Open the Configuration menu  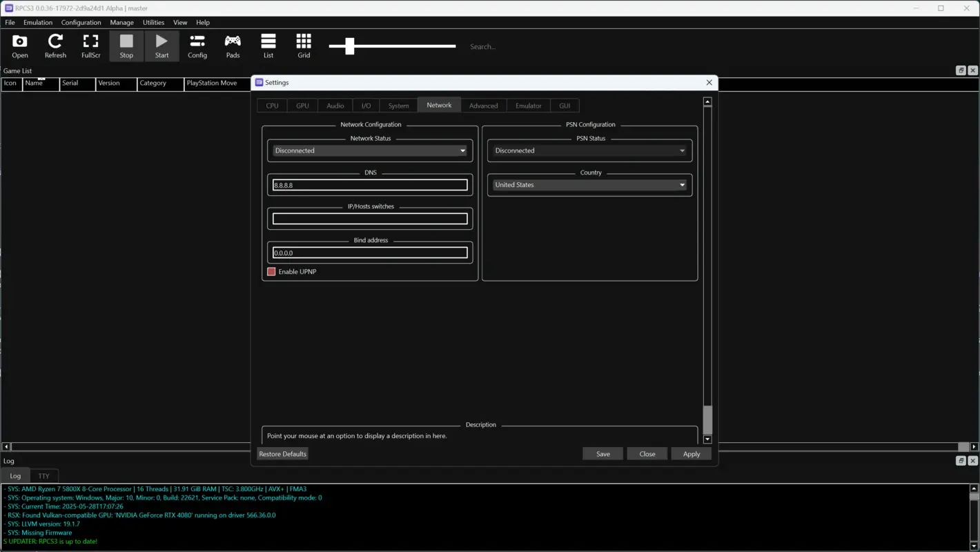point(81,22)
